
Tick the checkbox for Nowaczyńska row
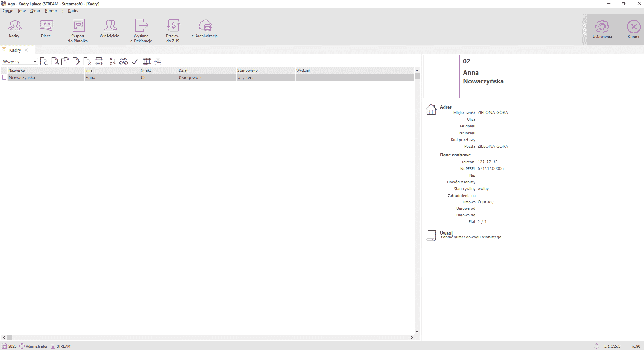click(x=4, y=78)
